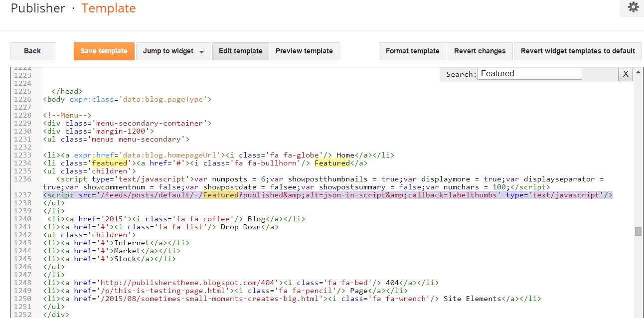Click highlighted 'featured' class on line 1234
The height and width of the screenshot is (318, 644).
point(109,163)
